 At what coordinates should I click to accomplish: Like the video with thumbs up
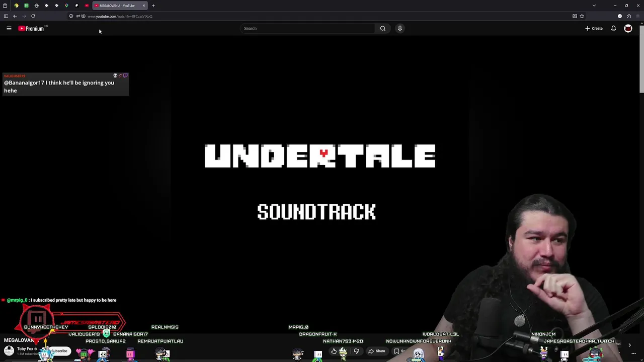334,351
